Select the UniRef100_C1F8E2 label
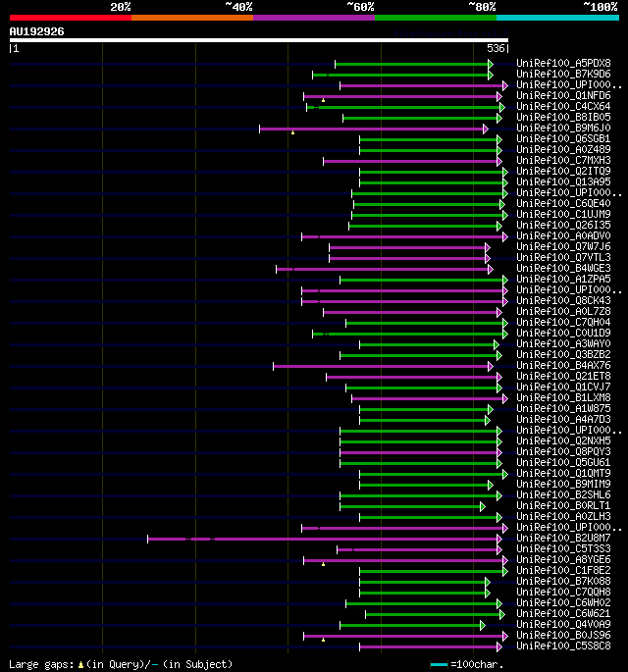Screen dimensions: 628x672 [563, 570]
